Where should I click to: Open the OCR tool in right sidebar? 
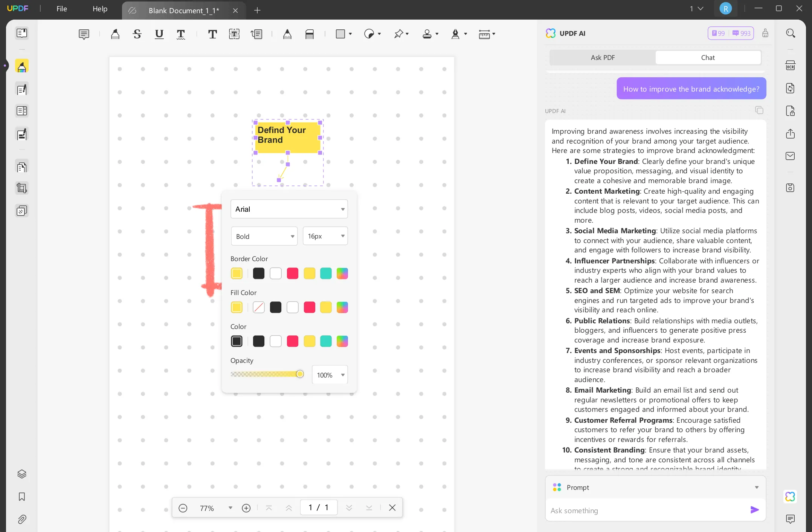click(x=790, y=66)
